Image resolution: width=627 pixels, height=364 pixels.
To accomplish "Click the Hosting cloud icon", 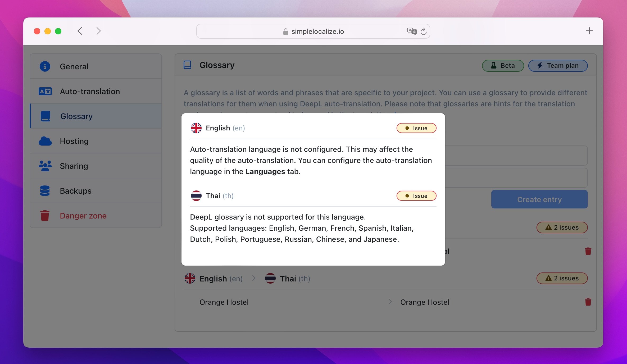I will click(x=45, y=141).
